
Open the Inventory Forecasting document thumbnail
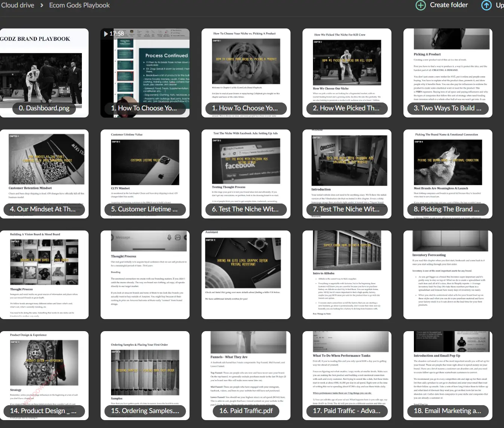click(x=448, y=275)
